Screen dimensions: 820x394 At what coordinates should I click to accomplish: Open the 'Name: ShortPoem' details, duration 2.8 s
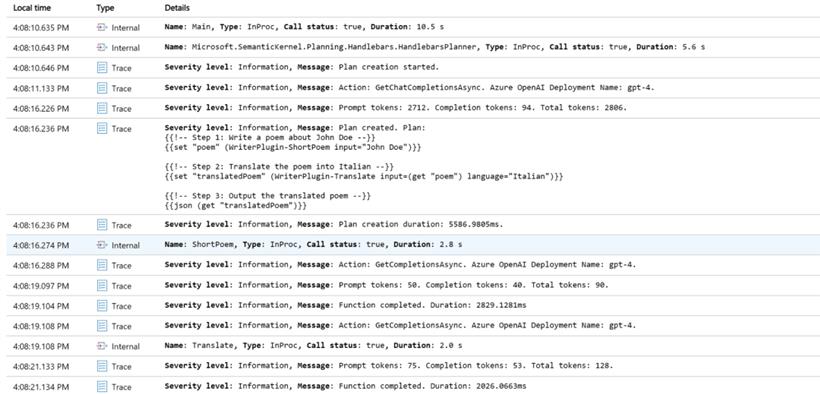313,244
